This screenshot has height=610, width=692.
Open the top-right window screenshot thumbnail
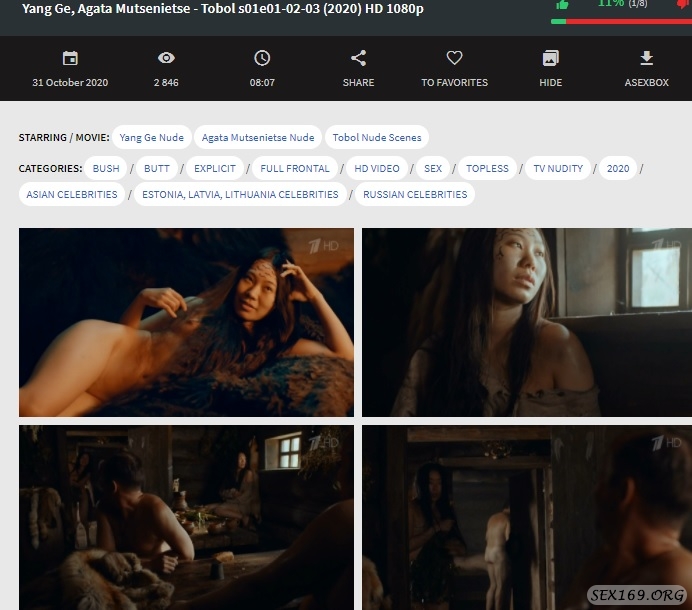coord(527,322)
